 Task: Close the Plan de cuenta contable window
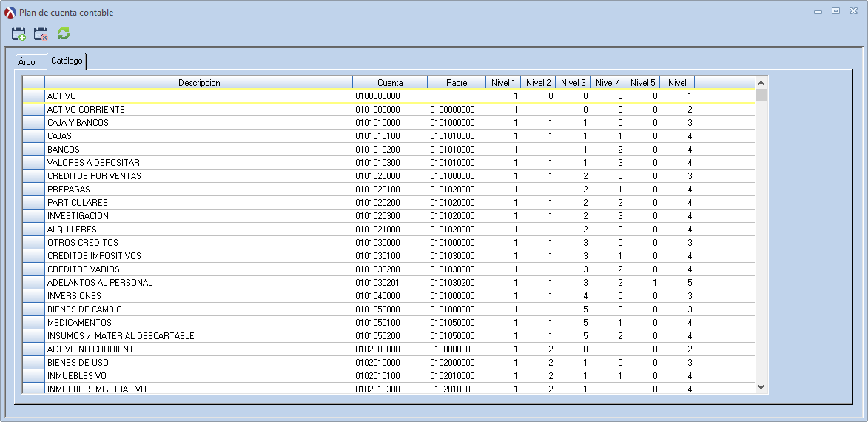point(853,11)
